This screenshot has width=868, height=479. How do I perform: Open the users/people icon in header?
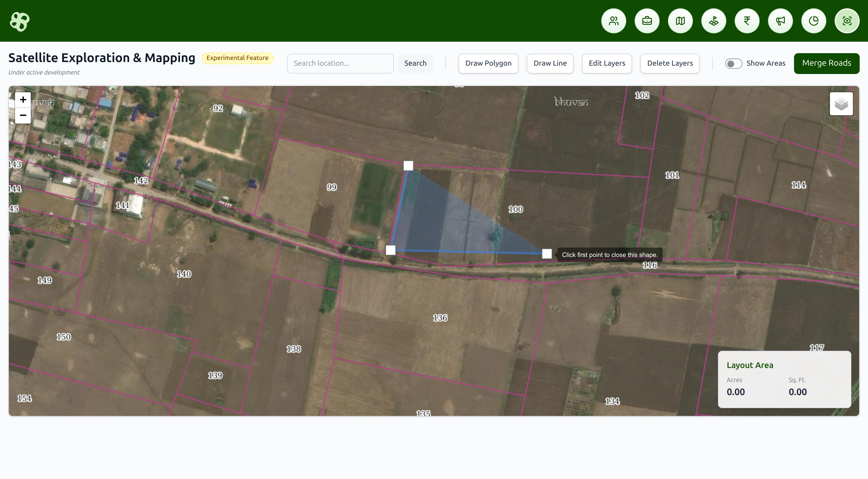[x=613, y=21]
